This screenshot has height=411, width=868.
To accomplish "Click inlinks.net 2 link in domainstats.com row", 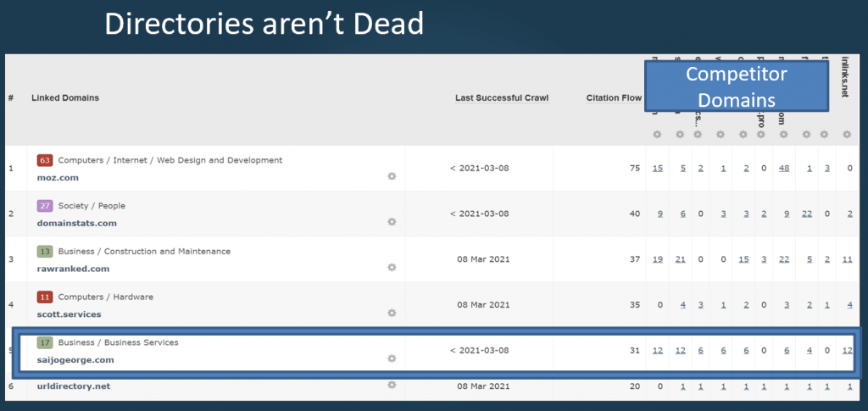I will pyautogui.click(x=849, y=214).
